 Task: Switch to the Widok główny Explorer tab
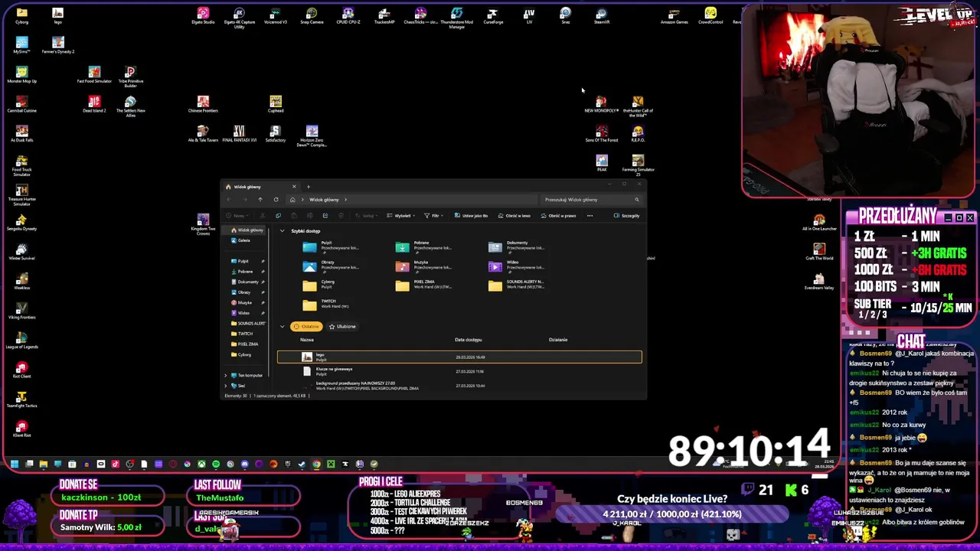[x=260, y=187]
